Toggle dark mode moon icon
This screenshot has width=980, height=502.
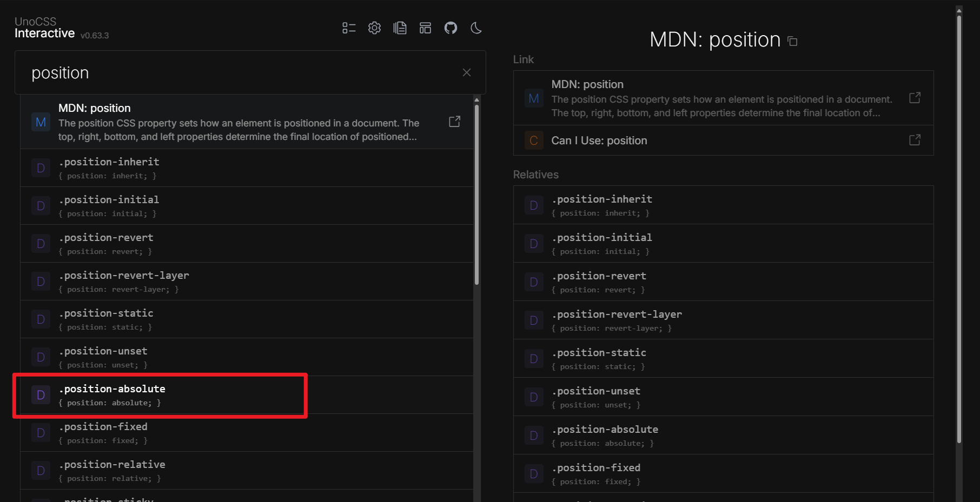[x=476, y=28]
